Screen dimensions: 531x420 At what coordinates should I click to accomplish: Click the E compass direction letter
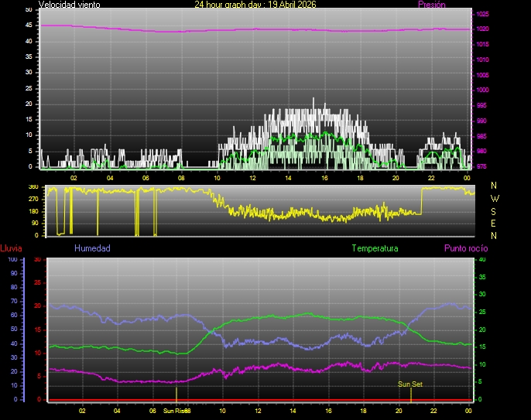tap(495, 223)
